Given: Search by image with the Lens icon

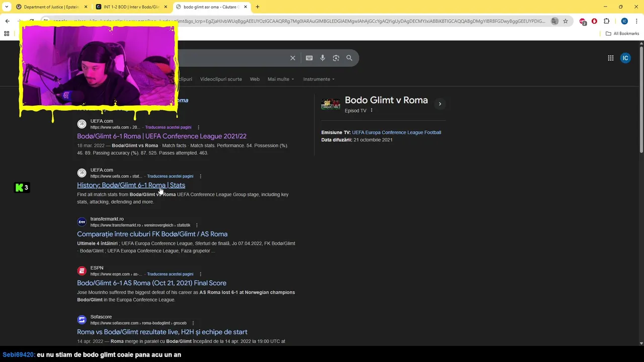Looking at the screenshot, I should click(336, 58).
